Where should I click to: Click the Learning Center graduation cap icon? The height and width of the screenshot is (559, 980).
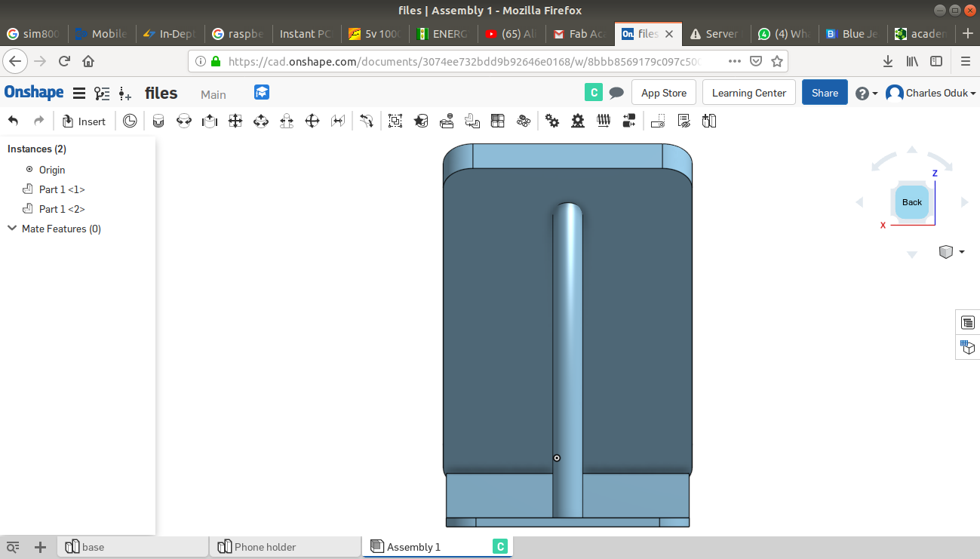[262, 92]
